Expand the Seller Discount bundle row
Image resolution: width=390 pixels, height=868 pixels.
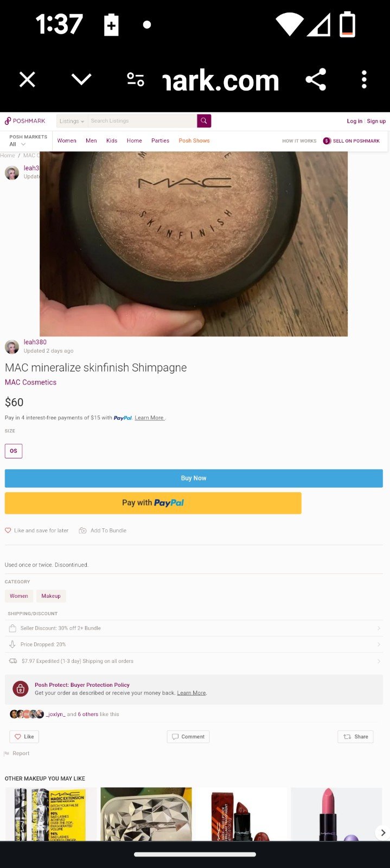coord(194,628)
